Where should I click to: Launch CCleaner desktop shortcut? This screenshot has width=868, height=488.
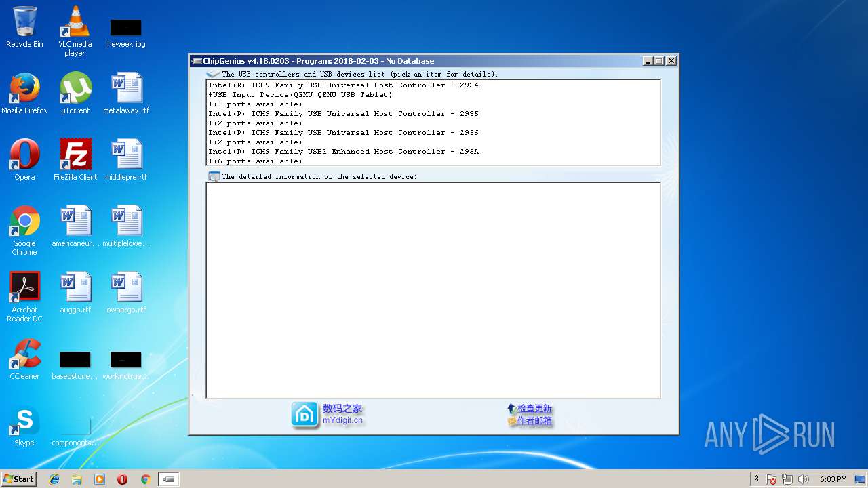click(24, 359)
